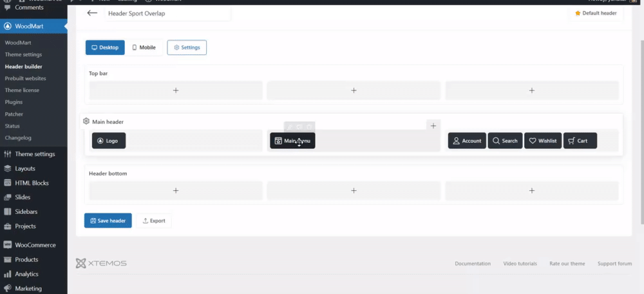The height and width of the screenshot is (294, 644).
Task: Select the Search header element
Action: click(x=505, y=141)
